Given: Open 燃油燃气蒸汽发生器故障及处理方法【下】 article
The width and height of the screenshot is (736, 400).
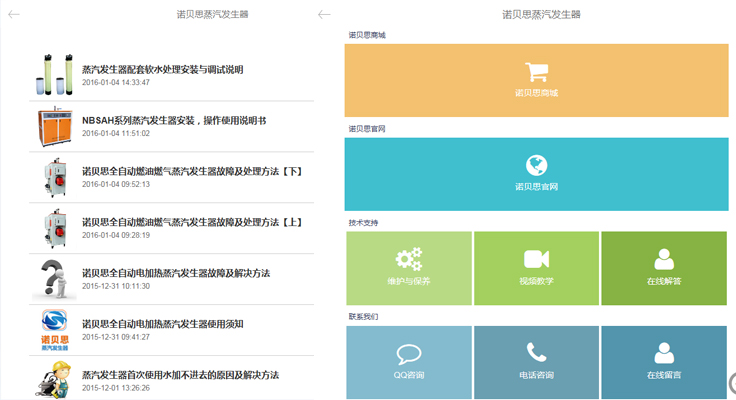Looking at the screenshot, I should click(192, 171).
